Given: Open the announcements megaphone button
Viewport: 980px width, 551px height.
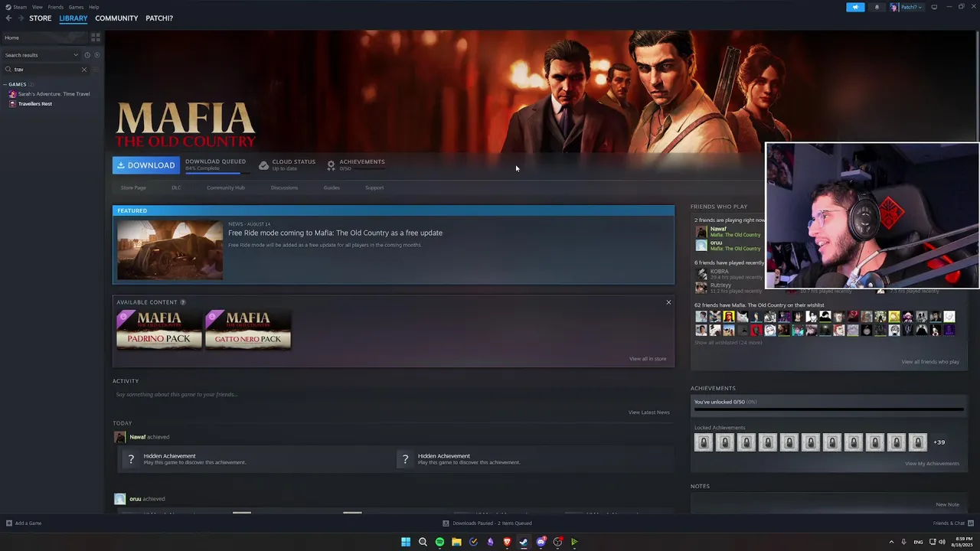Looking at the screenshot, I should point(855,7).
